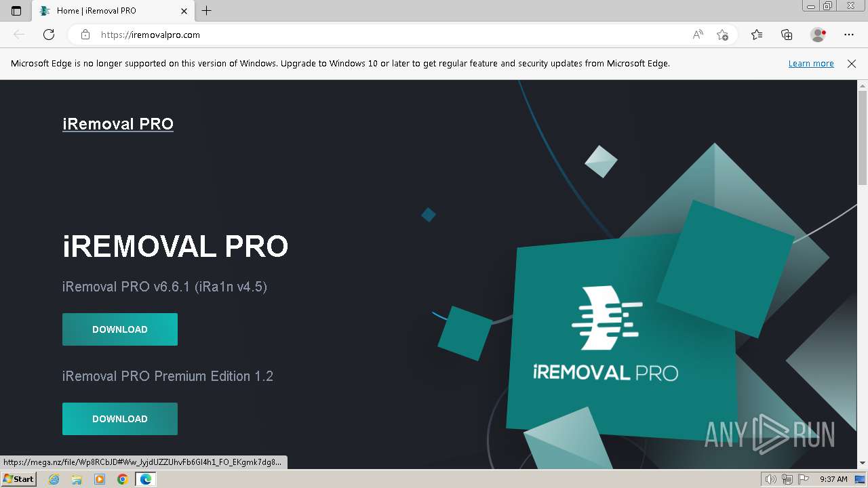This screenshot has height=488, width=868.
Task: Click the page vertical scrollbar thumb
Action: point(863,138)
